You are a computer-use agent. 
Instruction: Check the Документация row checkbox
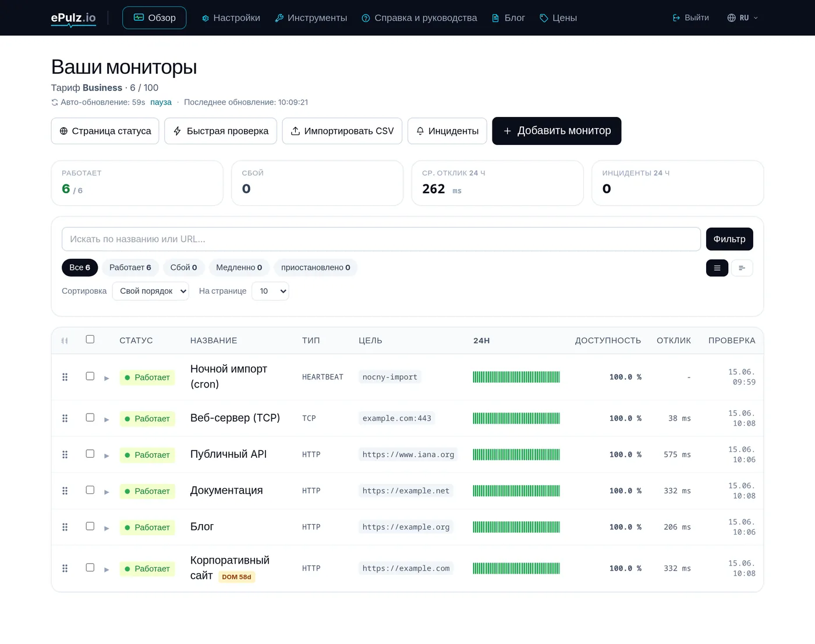pos(90,490)
